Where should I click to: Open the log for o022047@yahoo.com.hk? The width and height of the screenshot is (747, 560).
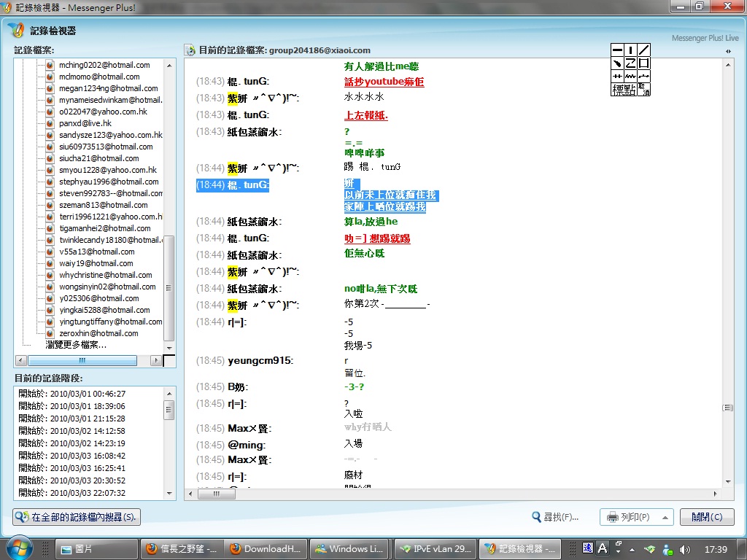(x=103, y=112)
